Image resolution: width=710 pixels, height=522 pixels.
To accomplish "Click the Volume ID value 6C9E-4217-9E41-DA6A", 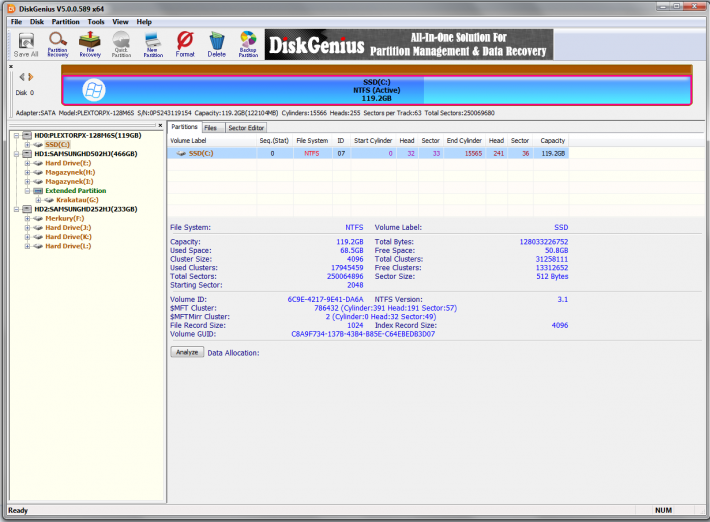I will (x=325, y=299).
